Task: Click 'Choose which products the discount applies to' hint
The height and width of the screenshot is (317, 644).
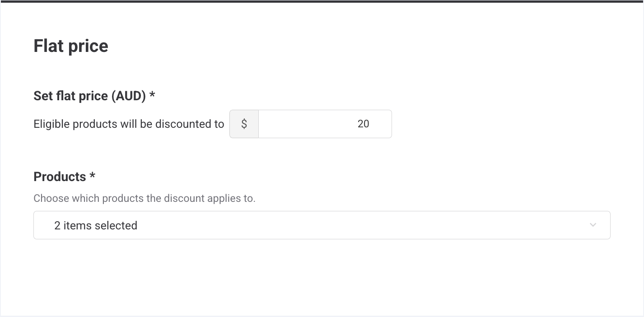Action: tap(145, 198)
